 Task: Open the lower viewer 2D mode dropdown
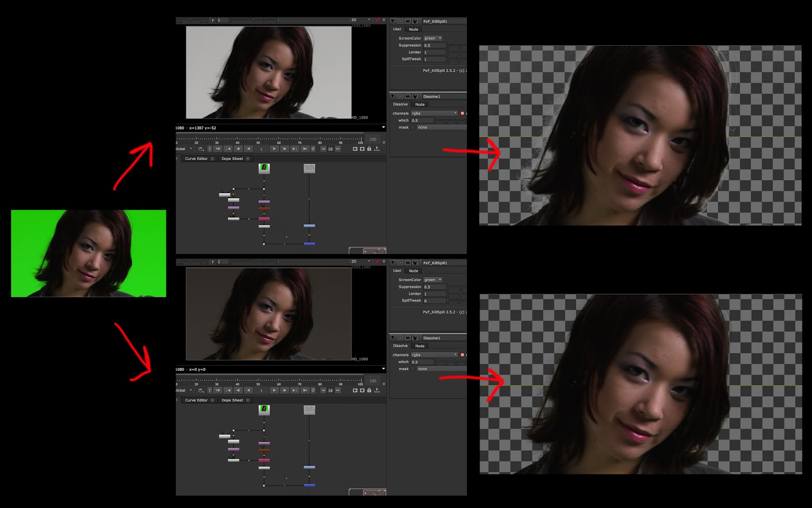point(361,261)
